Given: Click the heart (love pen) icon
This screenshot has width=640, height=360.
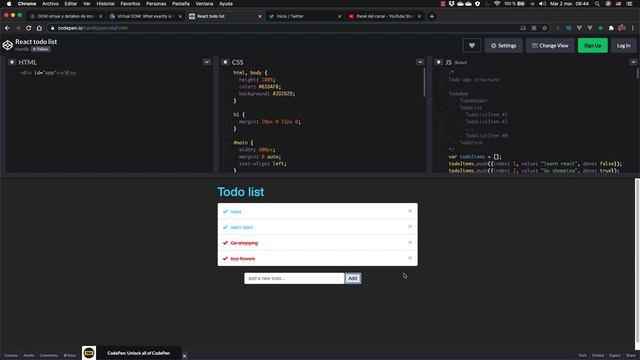Looking at the screenshot, I should point(472,46).
